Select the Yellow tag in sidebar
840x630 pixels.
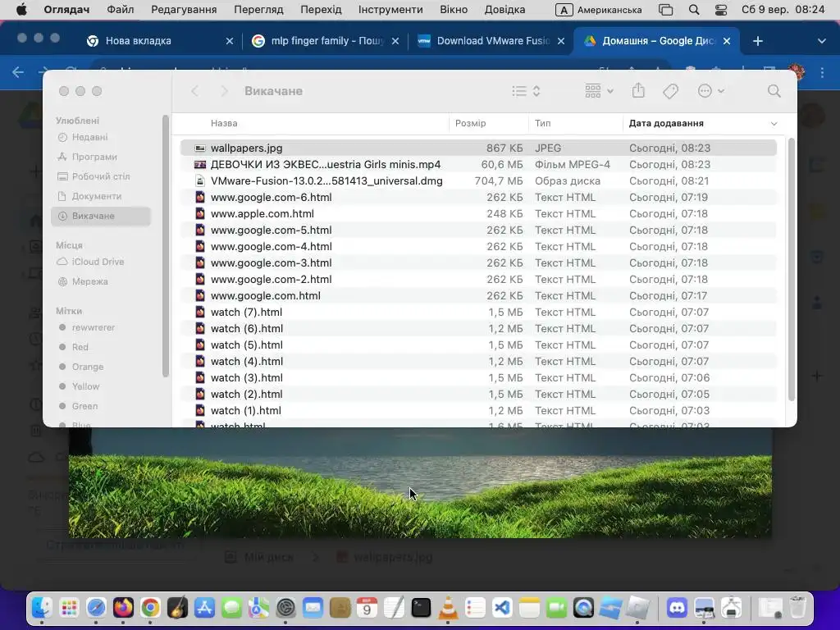pyautogui.click(x=101, y=386)
